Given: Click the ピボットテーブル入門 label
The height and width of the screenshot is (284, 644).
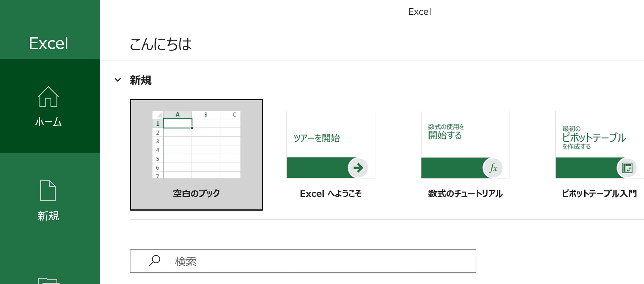Looking at the screenshot, I should click(x=599, y=193).
